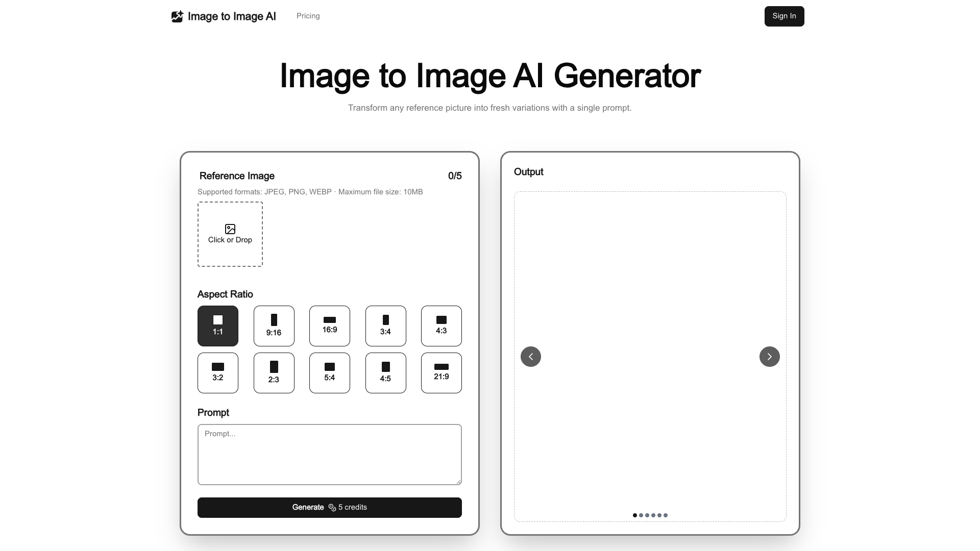The image size is (980, 551).
Task: Open the previous output with left chevron
Action: pos(531,357)
